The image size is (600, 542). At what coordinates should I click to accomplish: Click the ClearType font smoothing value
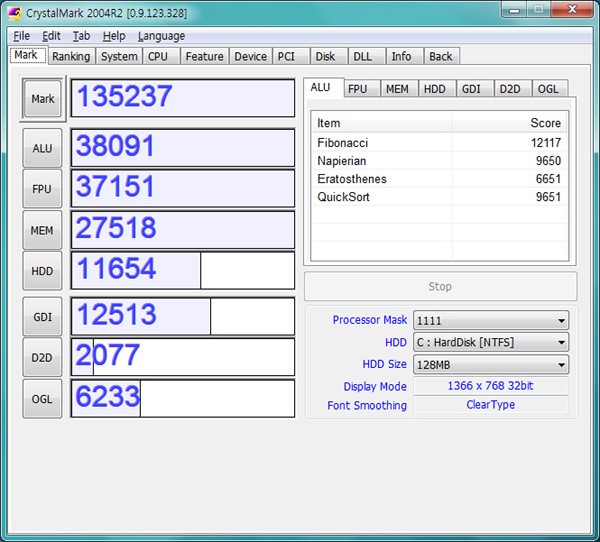pyautogui.click(x=491, y=405)
